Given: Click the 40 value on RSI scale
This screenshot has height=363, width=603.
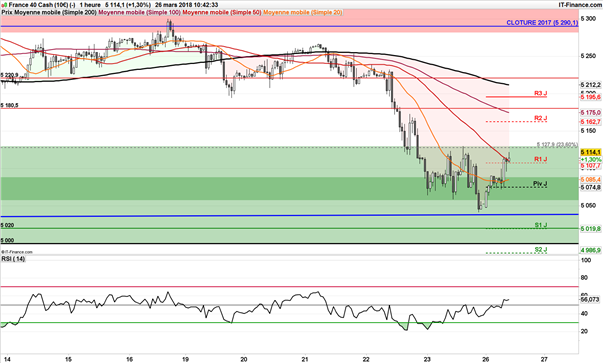Looking at the screenshot, I should click(585, 313).
